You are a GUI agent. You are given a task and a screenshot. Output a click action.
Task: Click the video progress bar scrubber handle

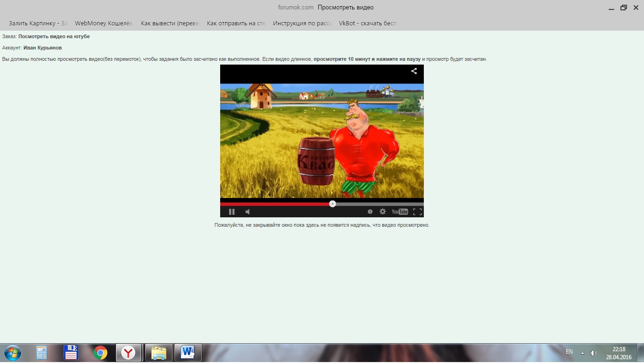(x=333, y=204)
